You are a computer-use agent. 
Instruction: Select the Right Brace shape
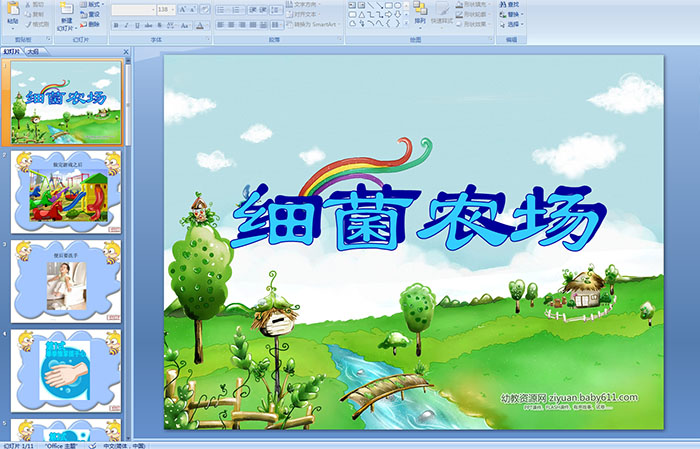397,23
